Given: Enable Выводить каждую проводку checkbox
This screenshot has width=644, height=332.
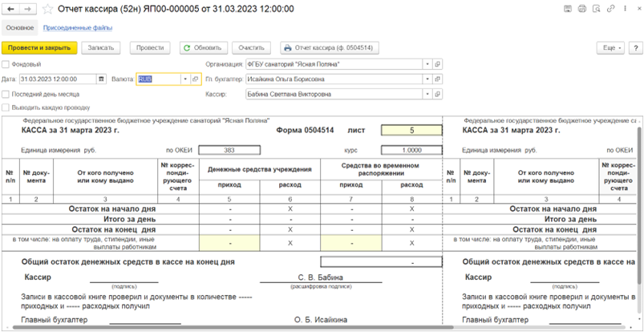Looking at the screenshot, I should [x=5, y=107].
